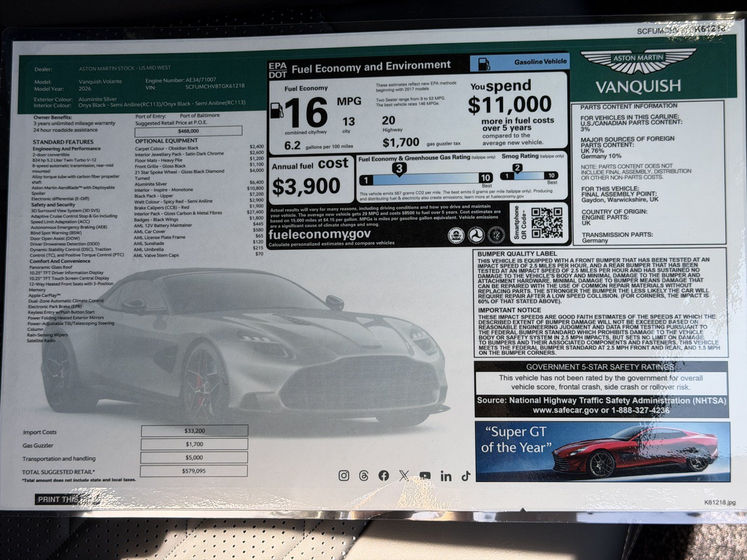Click the fuel pump icon beside 16 MPG
Viewport: 747px width, 560px height.
click(x=276, y=111)
